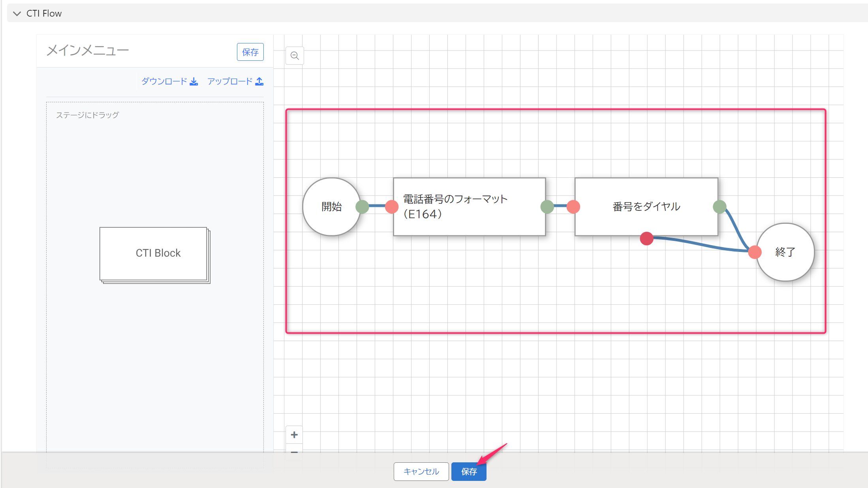The image size is (868, 488).
Task: Click the キャンセル button
Action: tap(421, 471)
